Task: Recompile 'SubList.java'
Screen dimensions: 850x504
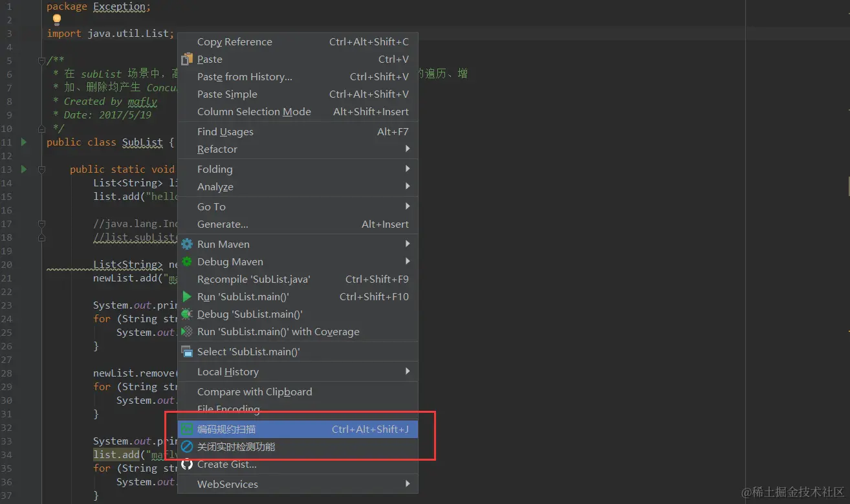Action: click(254, 279)
